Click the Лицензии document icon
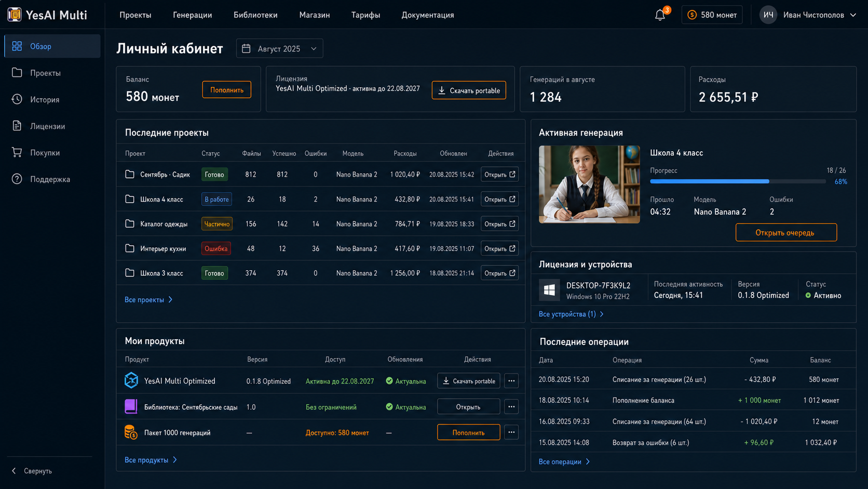Image resolution: width=868 pixels, height=489 pixels. click(x=17, y=126)
